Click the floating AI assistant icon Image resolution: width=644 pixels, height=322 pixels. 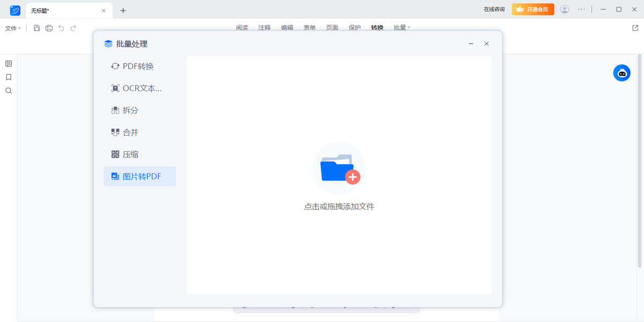[621, 72]
